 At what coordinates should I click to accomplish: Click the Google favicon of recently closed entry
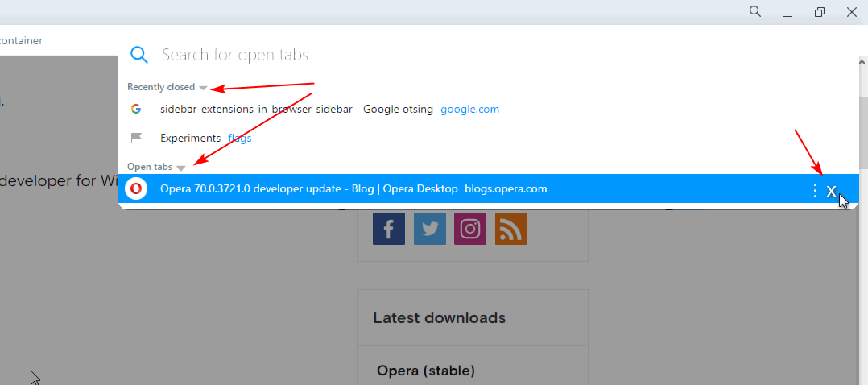click(x=135, y=109)
